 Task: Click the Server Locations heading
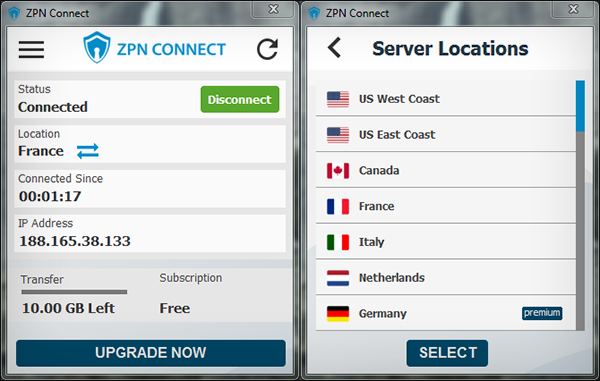pos(450,49)
